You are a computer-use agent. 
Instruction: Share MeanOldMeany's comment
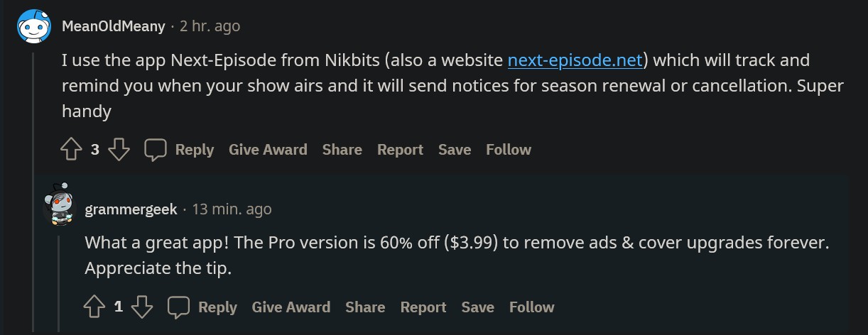(x=342, y=150)
